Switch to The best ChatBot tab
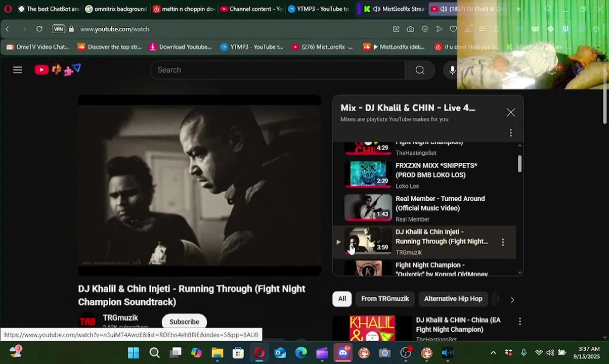The image size is (609, 364). click(x=49, y=9)
